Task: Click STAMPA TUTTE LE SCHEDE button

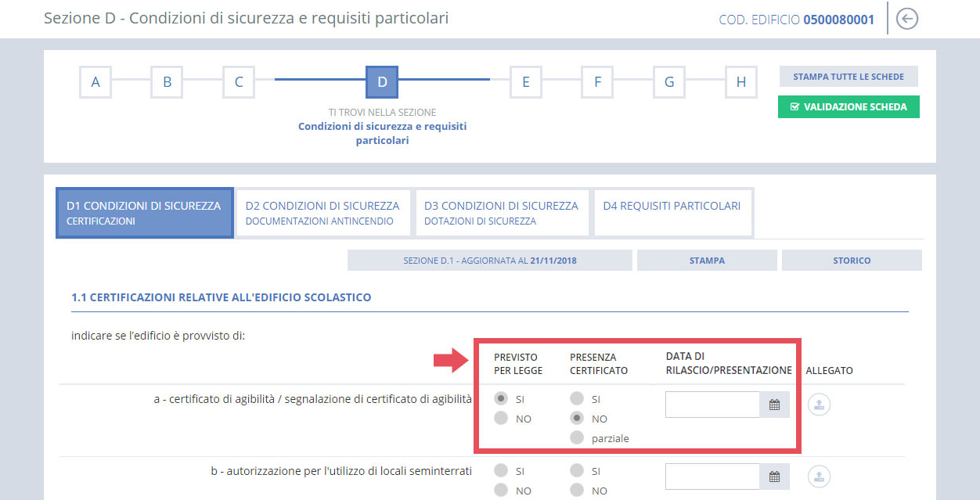Action: tap(848, 76)
